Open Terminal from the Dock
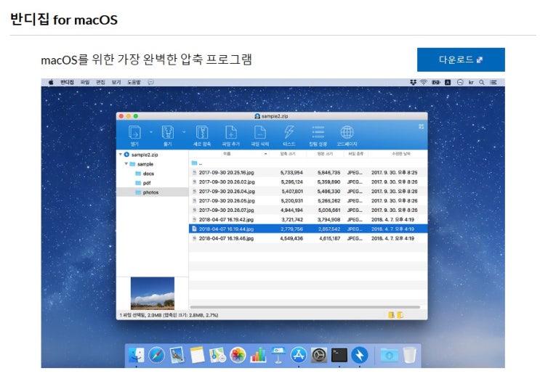Image resolution: width=540 pixels, height=392 pixels. click(x=339, y=355)
